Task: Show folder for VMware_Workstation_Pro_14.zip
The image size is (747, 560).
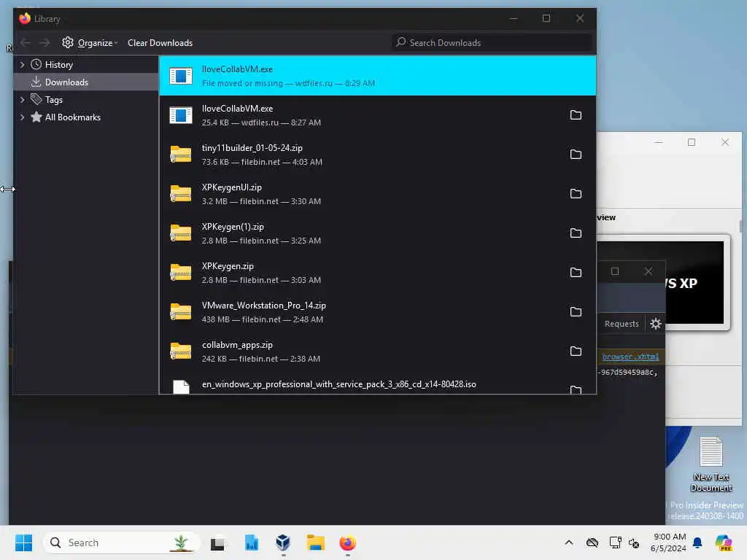Action: (x=576, y=312)
